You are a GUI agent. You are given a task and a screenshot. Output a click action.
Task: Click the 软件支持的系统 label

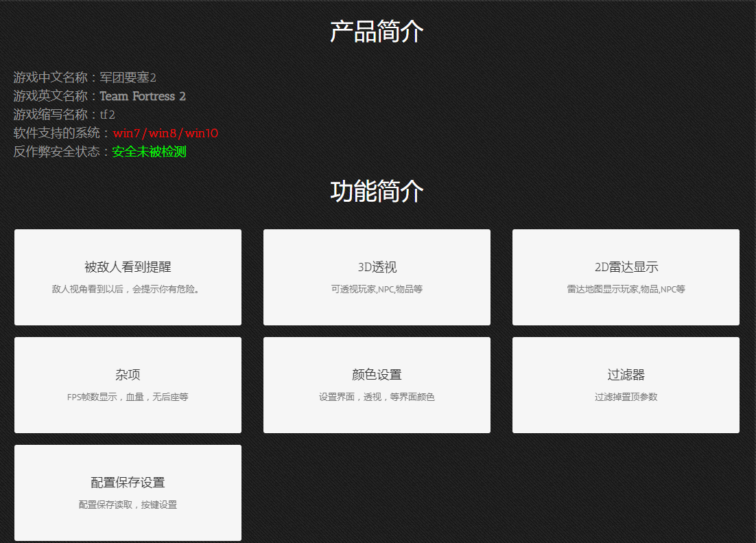click(x=56, y=133)
